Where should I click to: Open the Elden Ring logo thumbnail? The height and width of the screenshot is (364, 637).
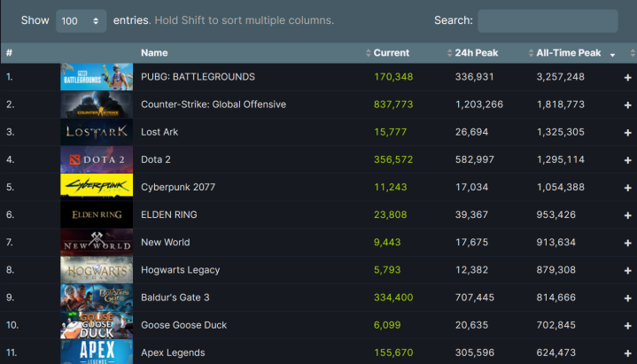tap(97, 215)
